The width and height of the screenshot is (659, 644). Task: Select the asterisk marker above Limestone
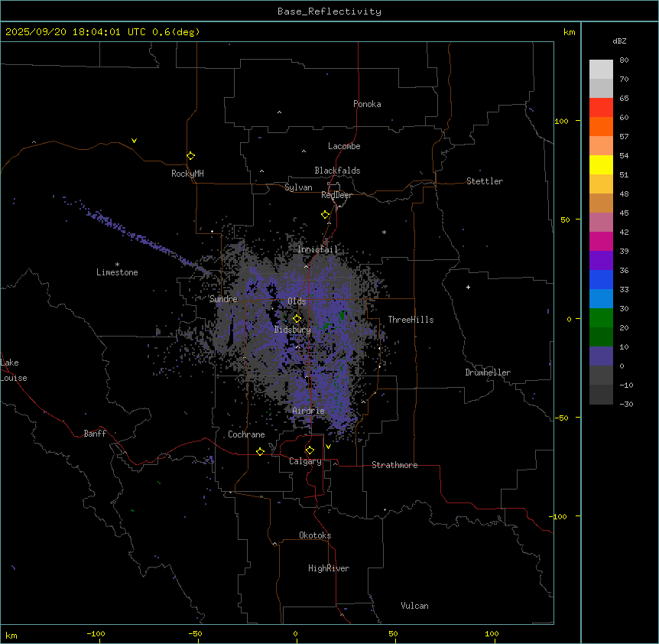tap(117, 264)
